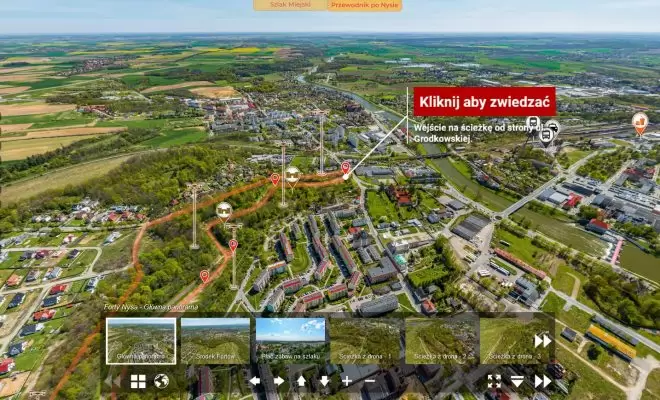Pan the panorama right with arrow
The width and height of the screenshot is (660, 400).
[x=277, y=381]
